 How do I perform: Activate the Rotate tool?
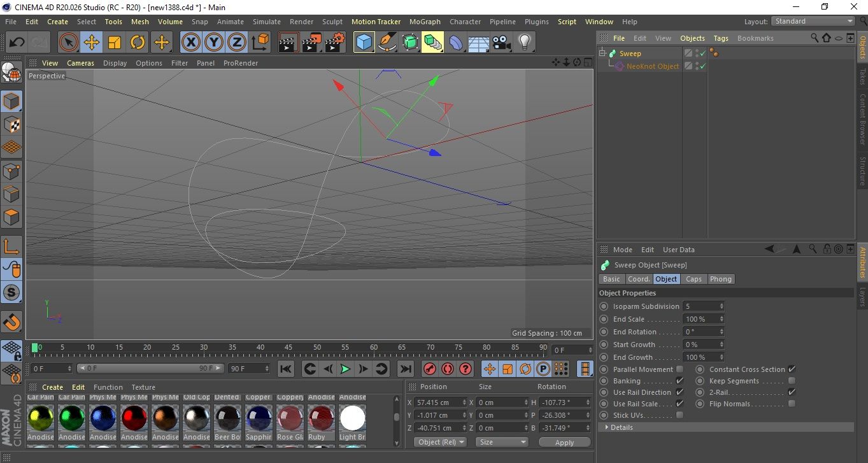click(x=138, y=43)
